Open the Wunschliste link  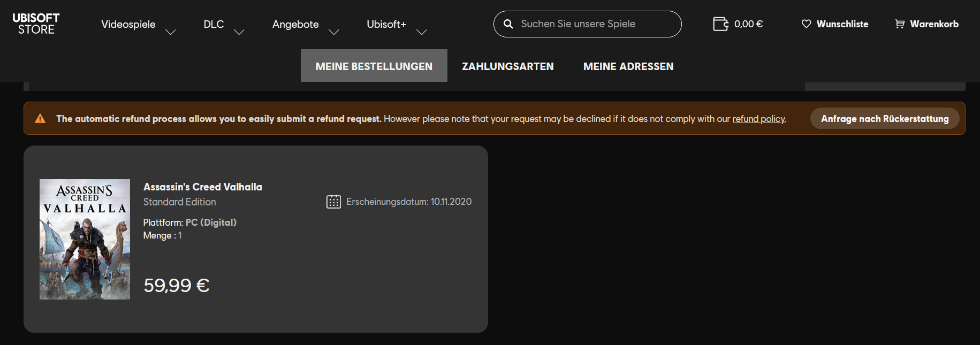[x=842, y=24]
